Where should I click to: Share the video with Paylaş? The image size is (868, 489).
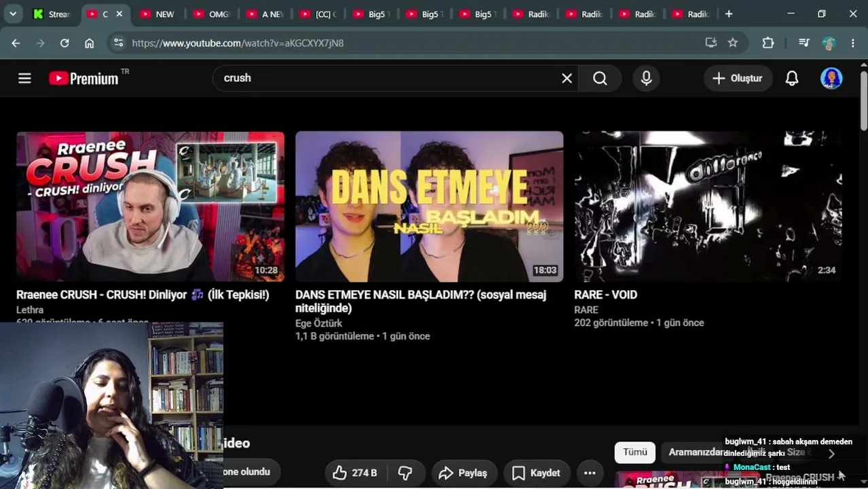463,473
